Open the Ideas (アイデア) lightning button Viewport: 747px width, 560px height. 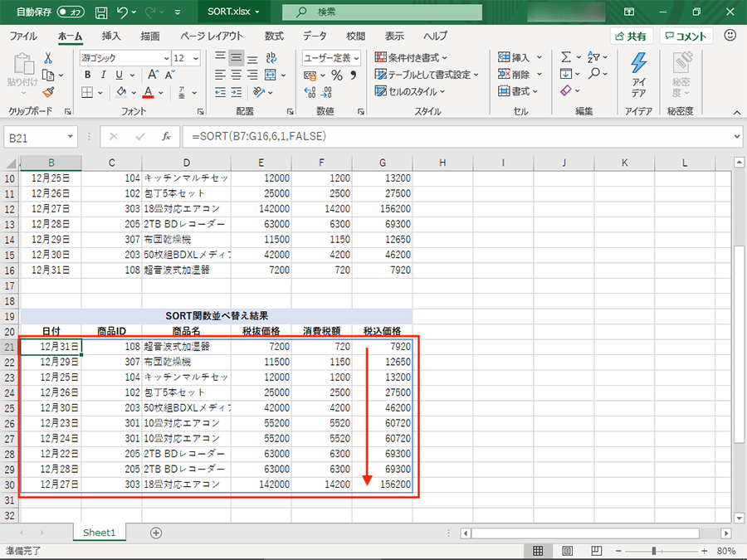point(638,73)
